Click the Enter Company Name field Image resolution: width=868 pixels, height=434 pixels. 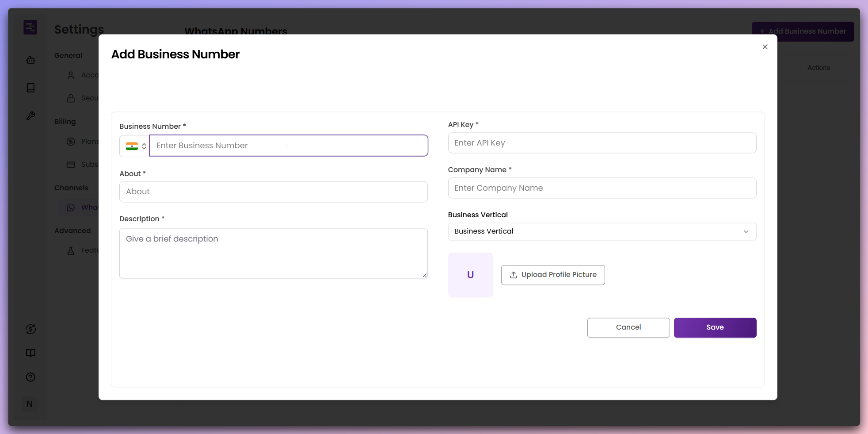[602, 188]
